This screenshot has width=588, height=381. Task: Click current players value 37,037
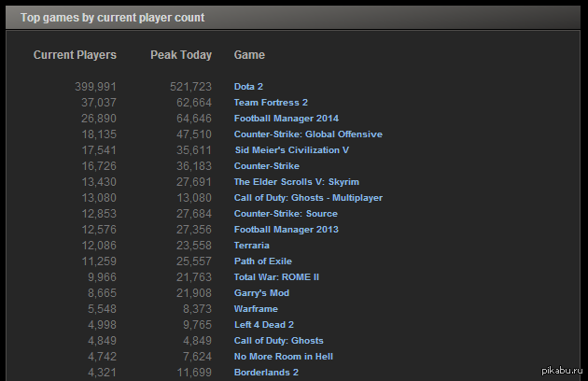[x=99, y=103]
